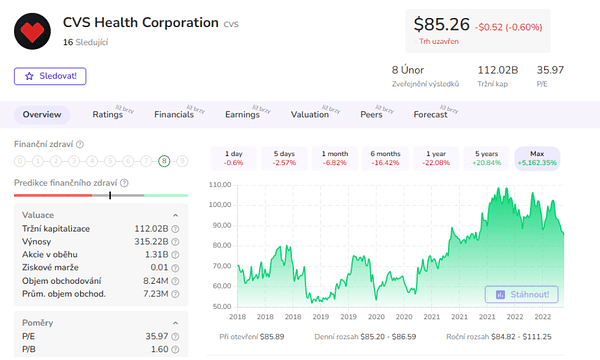Show info icon for Objem obchodování
The width and height of the screenshot is (600, 360).
[175, 281]
